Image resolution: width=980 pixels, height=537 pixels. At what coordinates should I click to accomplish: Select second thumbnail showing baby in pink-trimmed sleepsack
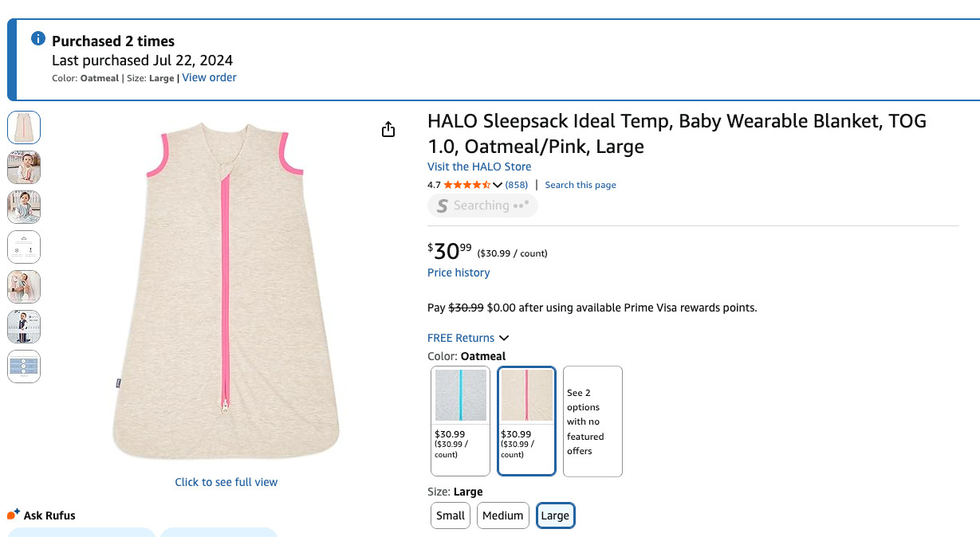coord(24,167)
